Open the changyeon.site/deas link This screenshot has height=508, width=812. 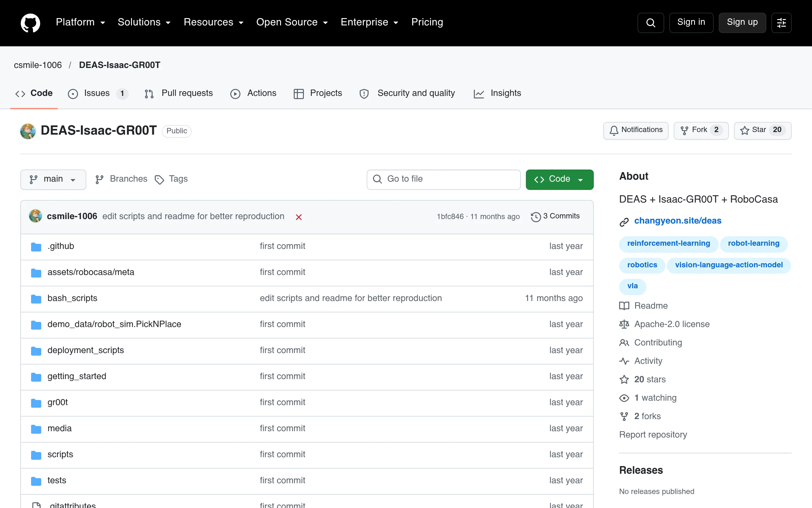point(678,221)
